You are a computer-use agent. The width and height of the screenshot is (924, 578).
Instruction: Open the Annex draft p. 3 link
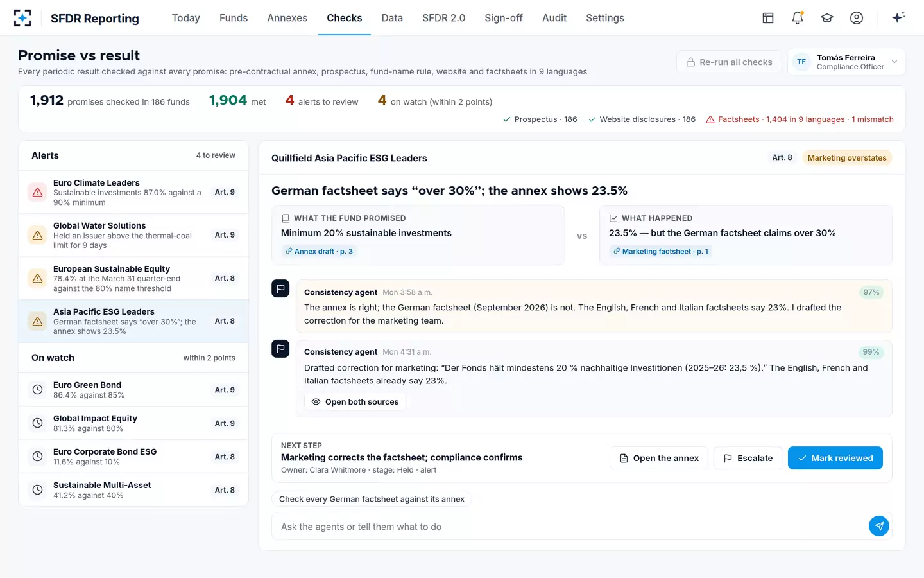pos(320,251)
